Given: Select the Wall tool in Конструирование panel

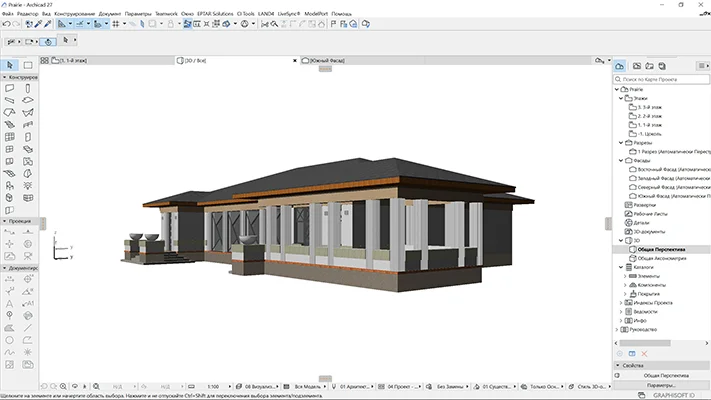Looking at the screenshot, I should [x=9, y=88].
